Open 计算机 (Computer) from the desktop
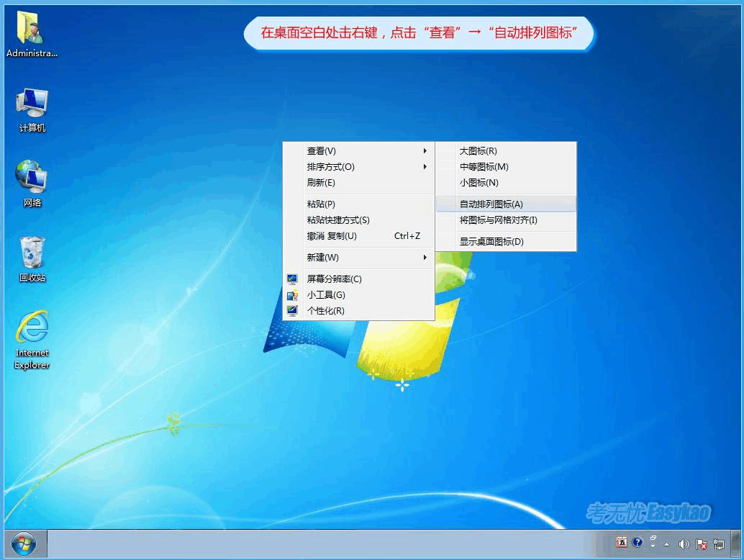The height and width of the screenshot is (560, 744). [x=30, y=104]
